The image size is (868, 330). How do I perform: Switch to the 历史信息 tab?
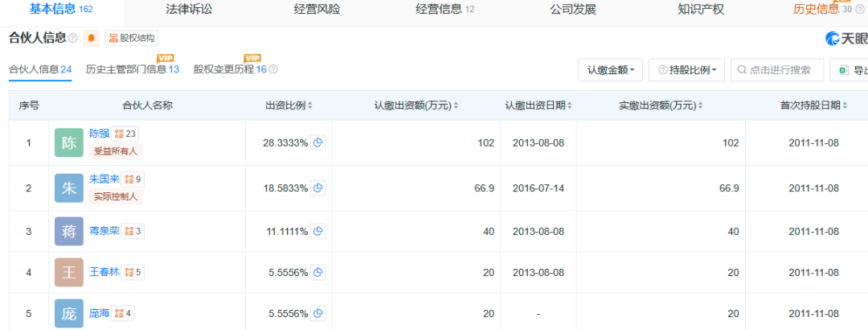click(825, 10)
